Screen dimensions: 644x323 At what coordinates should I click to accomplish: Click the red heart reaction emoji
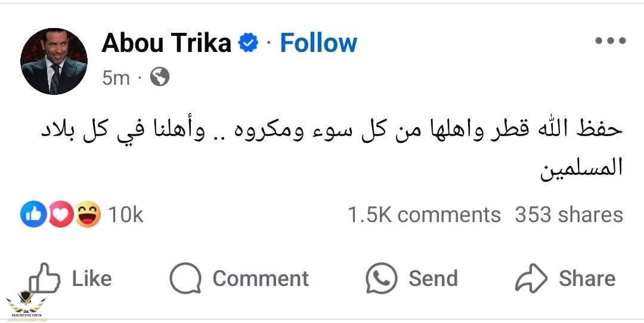[x=61, y=215]
